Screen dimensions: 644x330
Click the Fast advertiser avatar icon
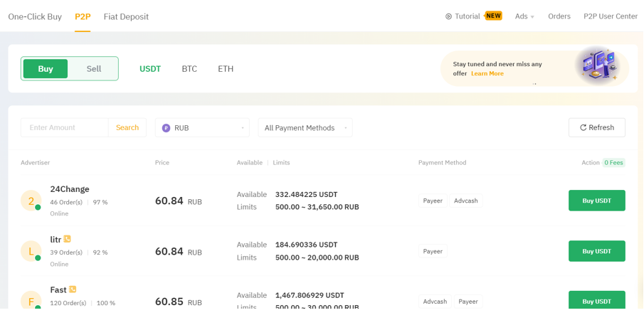point(31,301)
